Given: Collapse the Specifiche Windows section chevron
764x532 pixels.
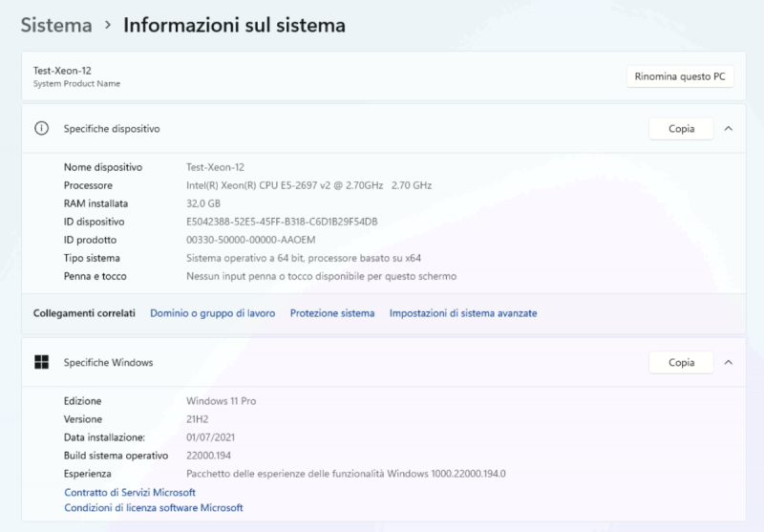Looking at the screenshot, I should click(729, 363).
